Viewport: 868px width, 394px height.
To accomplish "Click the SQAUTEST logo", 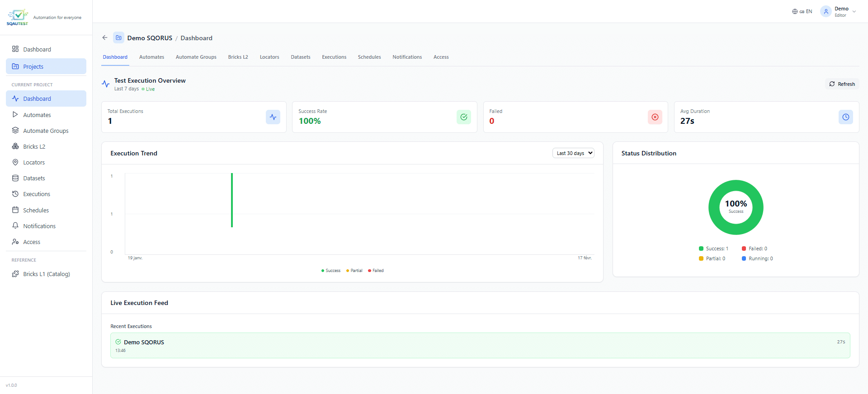I will click(x=18, y=17).
